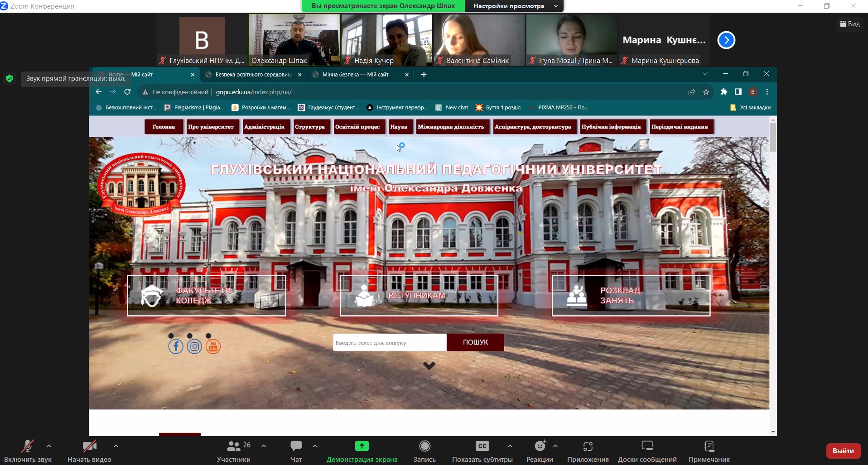The width and height of the screenshot is (868, 465).
Task: Unmute microphone with Включить звук icon
Action: click(x=28, y=446)
